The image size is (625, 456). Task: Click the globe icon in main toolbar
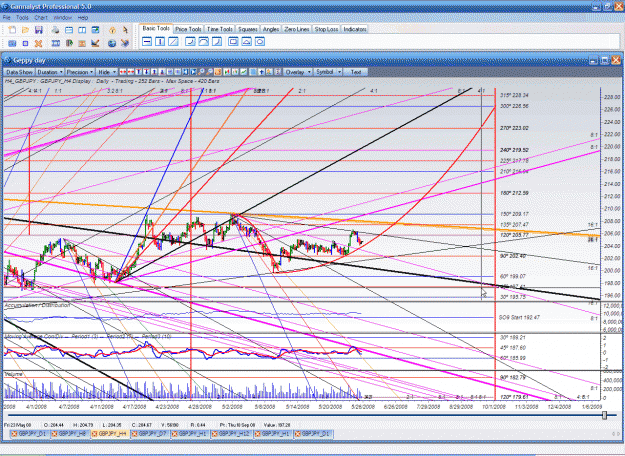[x=112, y=43]
